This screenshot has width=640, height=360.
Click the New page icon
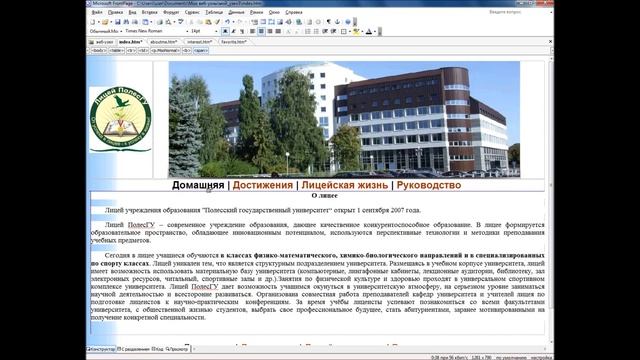(x=93, y=22)
